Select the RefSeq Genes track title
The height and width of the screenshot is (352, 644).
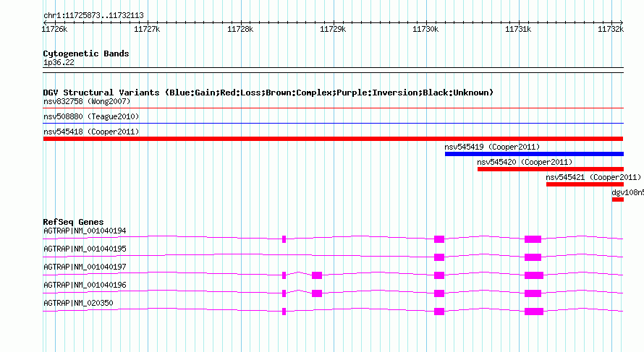click(73, 222)
